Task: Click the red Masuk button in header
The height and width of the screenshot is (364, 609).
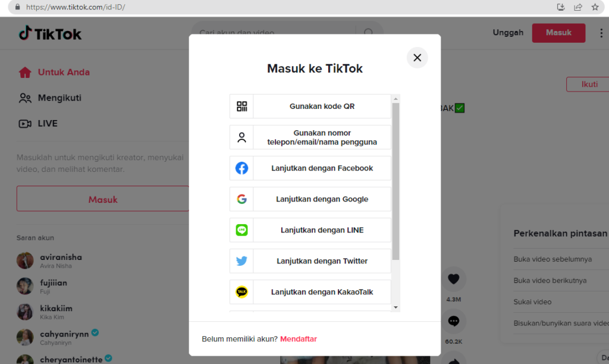Action: pyautogui.click(x=558, y=33)
